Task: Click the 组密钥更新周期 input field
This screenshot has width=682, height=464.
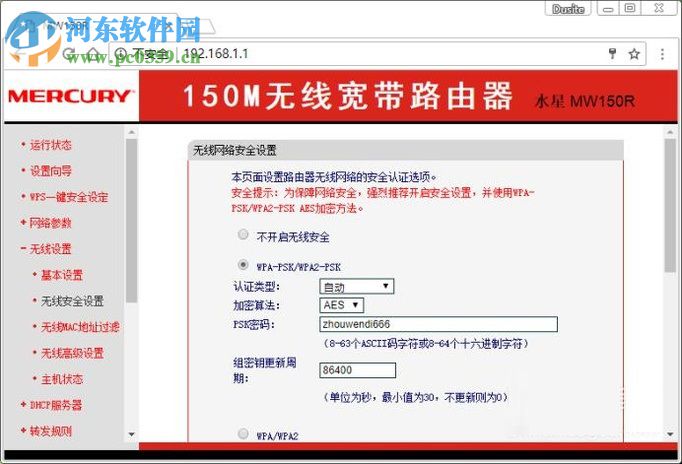Action: pyautogui.click(x=358, y=371)
